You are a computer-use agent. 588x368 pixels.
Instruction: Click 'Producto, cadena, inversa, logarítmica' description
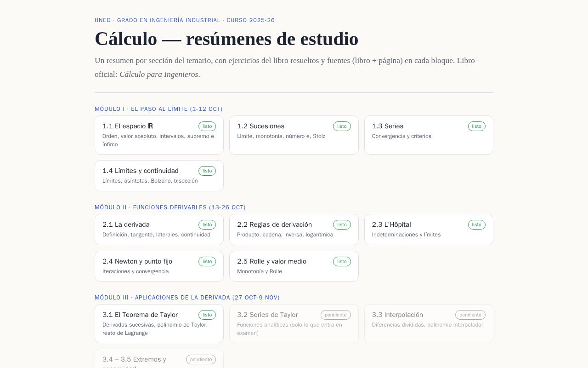pos(285,235)
